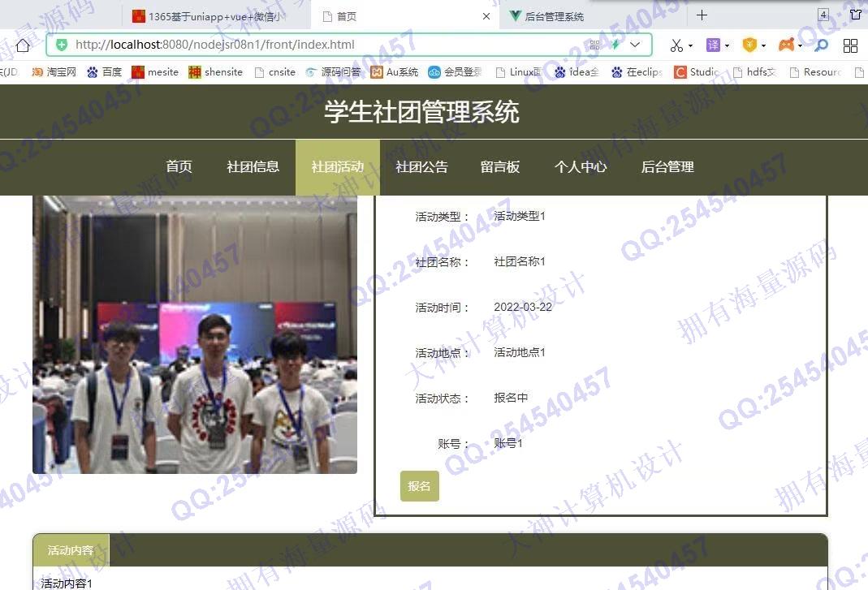Open the hdfs bookmark
868x590 pixels.
[x=754, y=72]
